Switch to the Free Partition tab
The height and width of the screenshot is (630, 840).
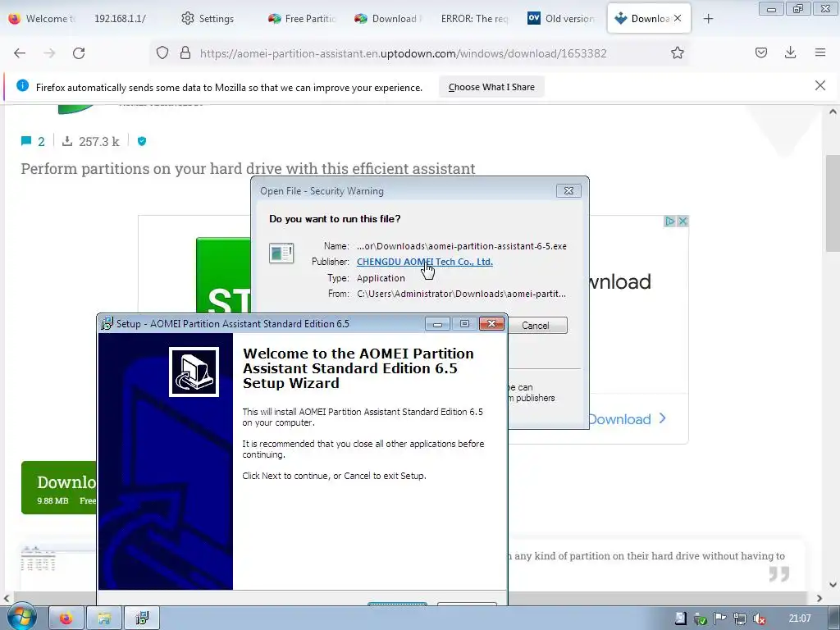(x=303, y=19)
